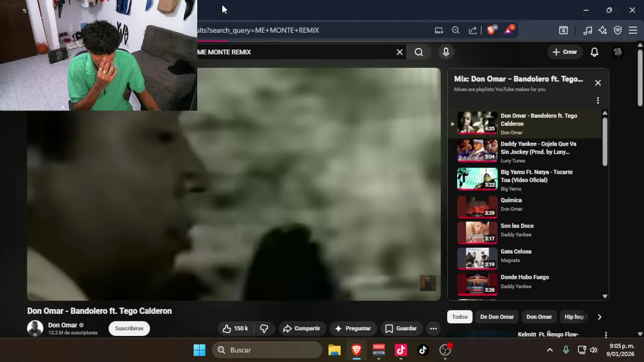Click the YouTube search magnifier button
This screenshot has height=362, width=644.
(x=419, y=52)
